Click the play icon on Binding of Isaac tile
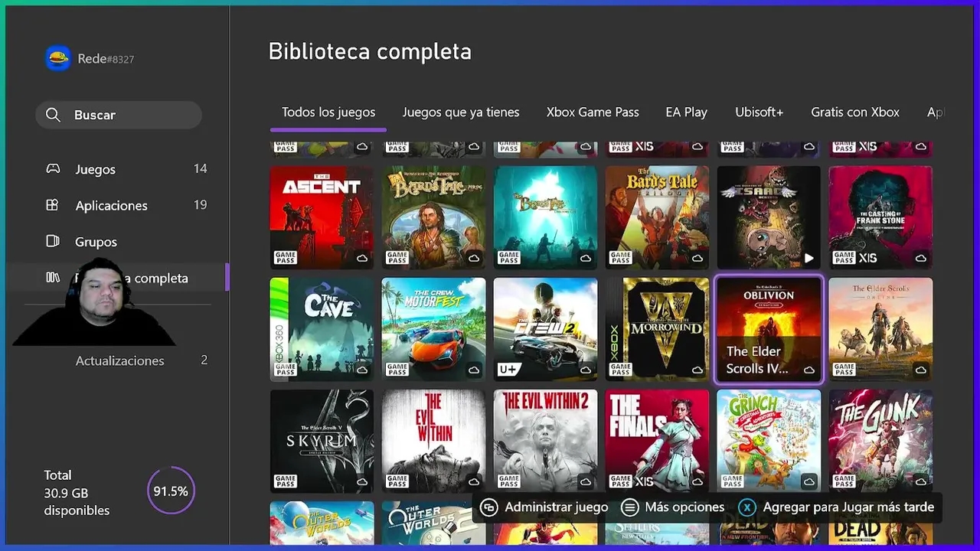 click(x=809, y=258)
